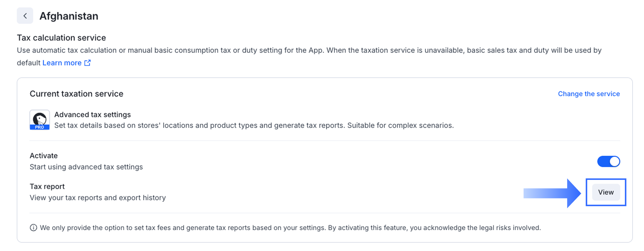The image size is (644, 251).
Task: Click the Current taxation service heading
Action: [77, 94]
